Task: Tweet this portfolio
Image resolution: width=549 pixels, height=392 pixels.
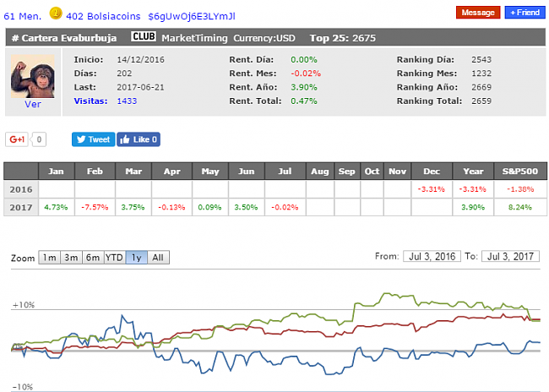Action: coord(93,139)
